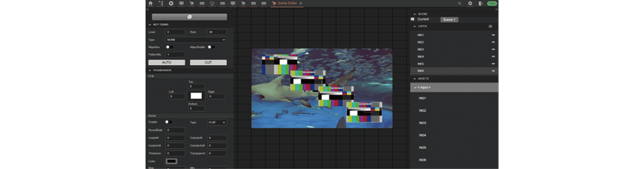
Task: Click the scene list icon beside Current
Action: click(413, 19)
